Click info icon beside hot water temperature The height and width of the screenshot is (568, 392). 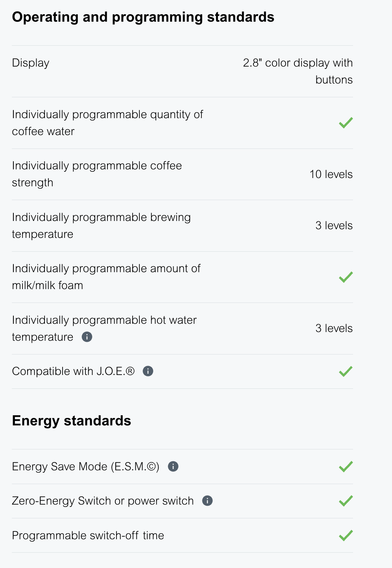click(x=87, y=337)
